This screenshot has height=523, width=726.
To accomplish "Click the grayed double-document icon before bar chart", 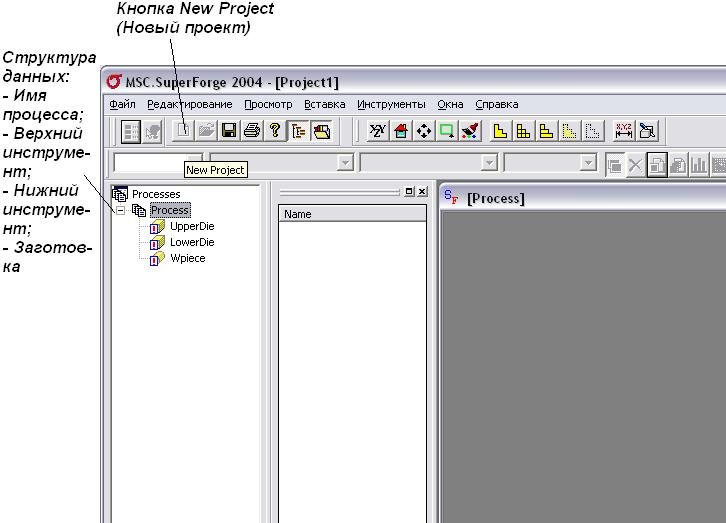I will coord(678,165).
